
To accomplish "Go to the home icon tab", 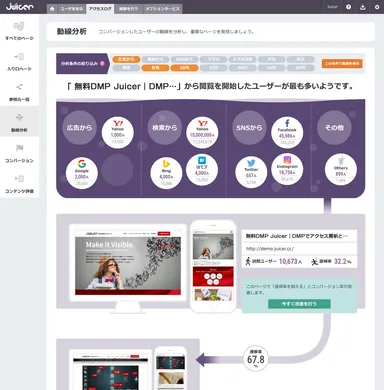I will (52, 9).
